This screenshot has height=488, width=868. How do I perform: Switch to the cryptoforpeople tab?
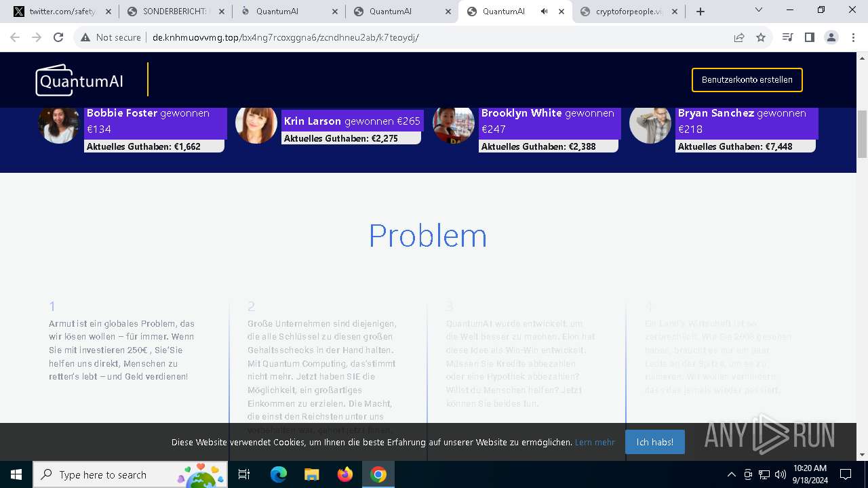pyautogui.click(x=629, y=12)
